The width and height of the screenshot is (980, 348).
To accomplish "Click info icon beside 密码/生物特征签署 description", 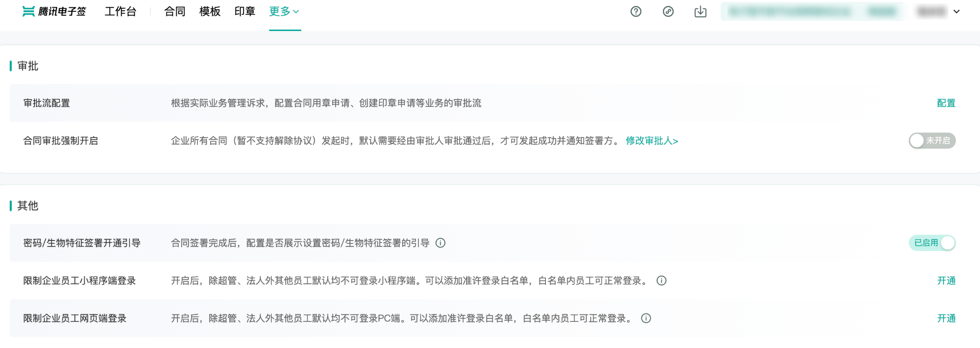I will (x=441, y=243).
